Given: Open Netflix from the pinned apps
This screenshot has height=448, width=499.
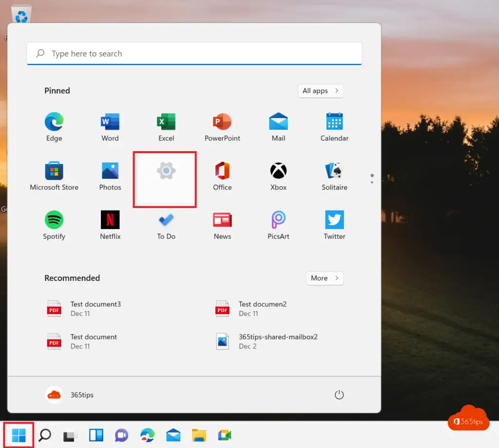Looking at the screenshot, I should tap(110, 224).
